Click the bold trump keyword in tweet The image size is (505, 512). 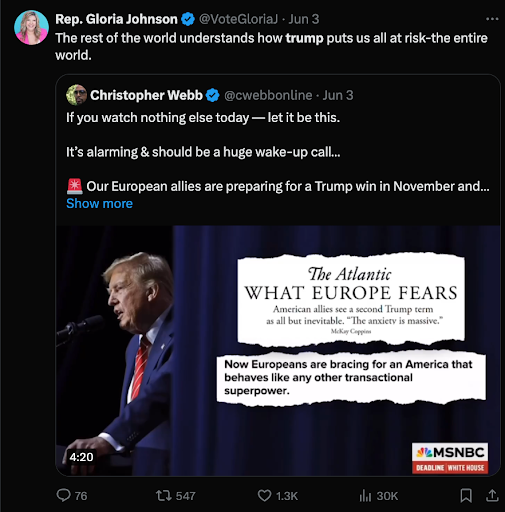click(x=304, y=38)
